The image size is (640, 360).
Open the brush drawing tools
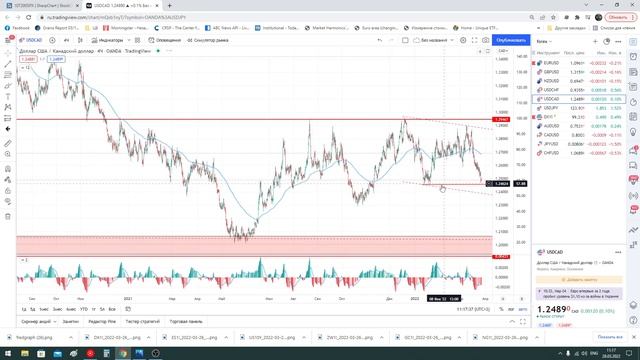click(x=8, y=86)
